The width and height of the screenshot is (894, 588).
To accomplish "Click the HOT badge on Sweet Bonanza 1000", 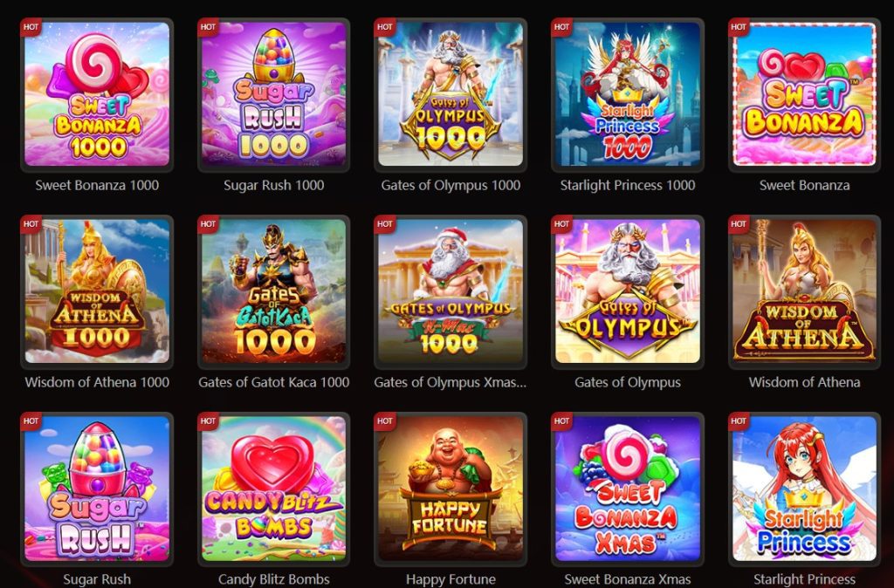I will tap(31, 27).
